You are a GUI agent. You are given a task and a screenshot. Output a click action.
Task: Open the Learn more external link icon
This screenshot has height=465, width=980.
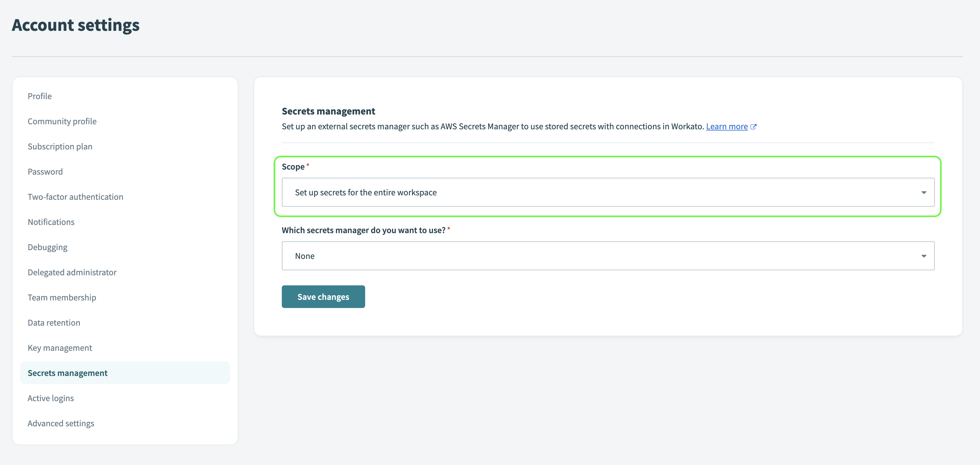754,126
